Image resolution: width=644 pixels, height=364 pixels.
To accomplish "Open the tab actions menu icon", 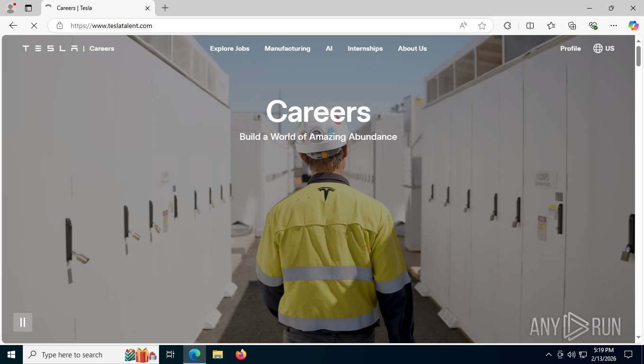I will (x=28, y=8).
